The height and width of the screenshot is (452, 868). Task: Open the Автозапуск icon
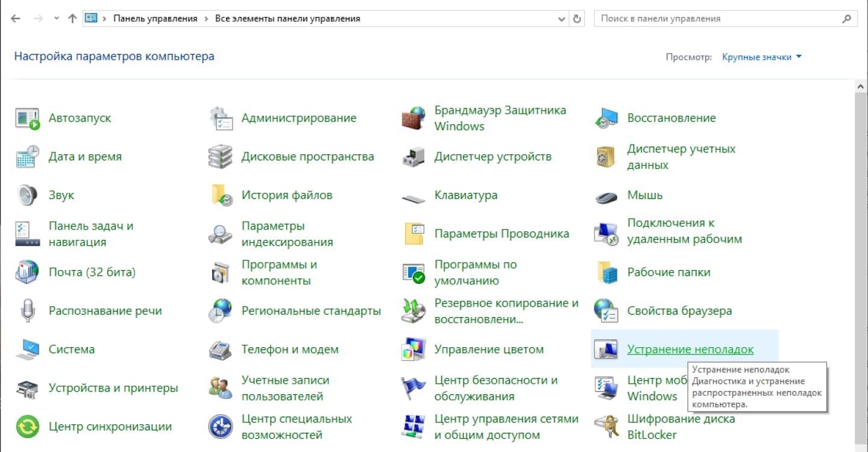pyautogui.click(x=27, y=118)
